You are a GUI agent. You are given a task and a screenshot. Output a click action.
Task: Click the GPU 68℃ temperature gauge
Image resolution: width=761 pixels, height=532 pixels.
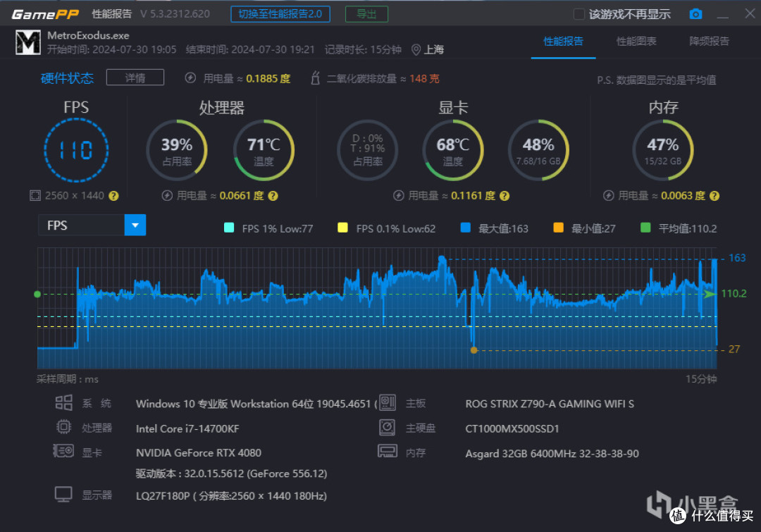coord(453,150)
